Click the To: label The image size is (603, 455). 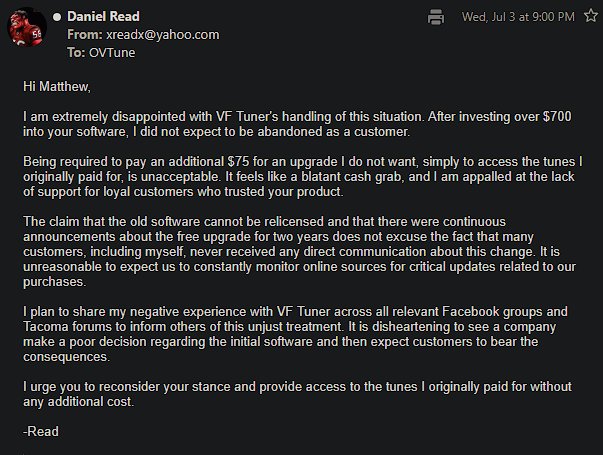pos(76,53)
